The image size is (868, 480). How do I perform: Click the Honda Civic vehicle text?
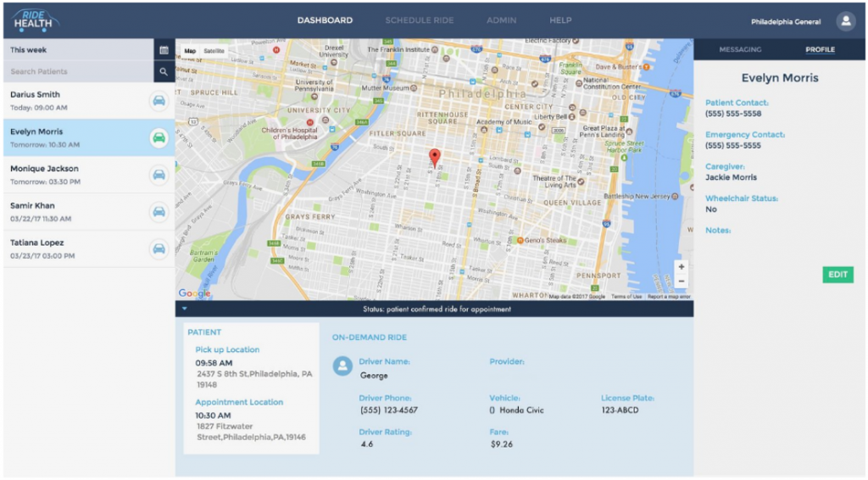click(521, 410)
